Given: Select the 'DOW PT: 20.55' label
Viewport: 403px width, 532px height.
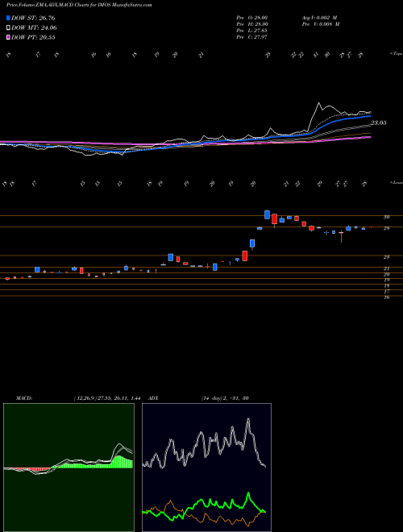Looking at the screenshot, I should (x=33, y=38).
